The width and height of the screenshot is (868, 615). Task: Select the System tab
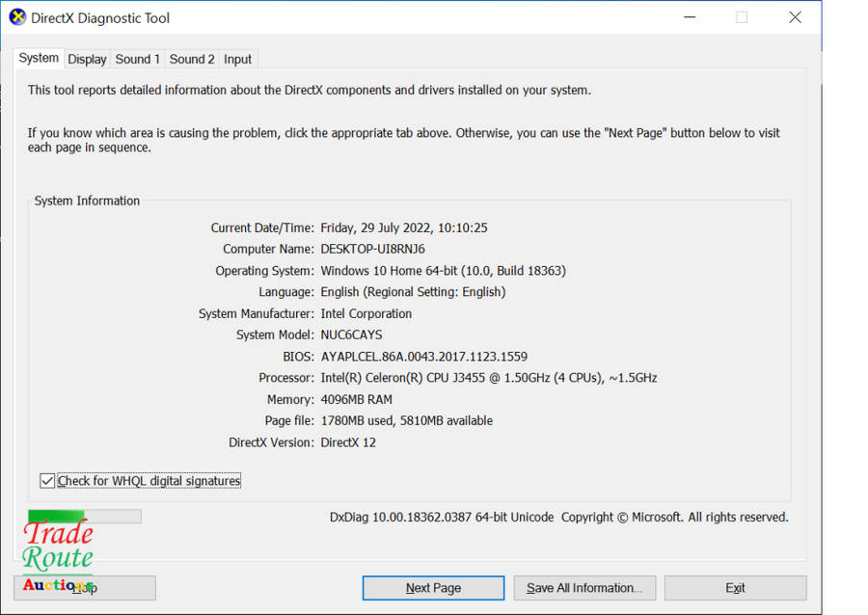(x=39, y=58)
